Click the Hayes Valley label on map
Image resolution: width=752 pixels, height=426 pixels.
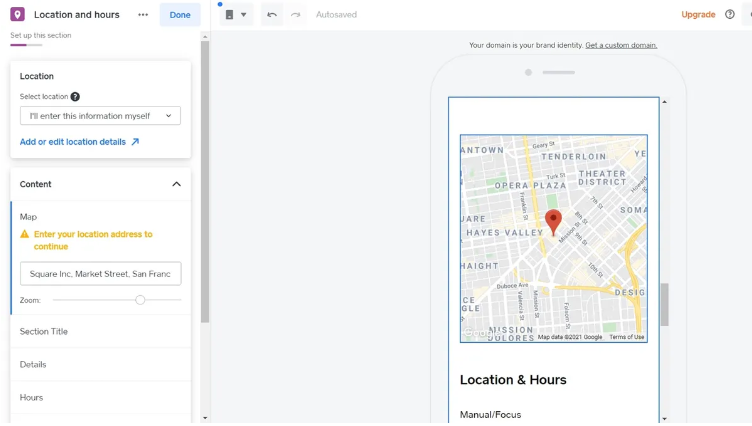pyautogui.click(x=505, y=233)
